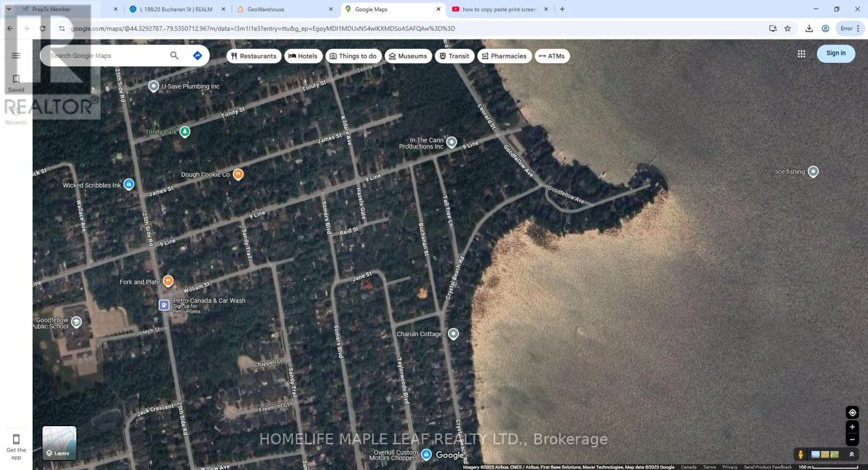The width and height of the screenshot is (868, 470).
Task: Select the Petro-Canada & Car Wash marker
Action: tap(164, 305)
